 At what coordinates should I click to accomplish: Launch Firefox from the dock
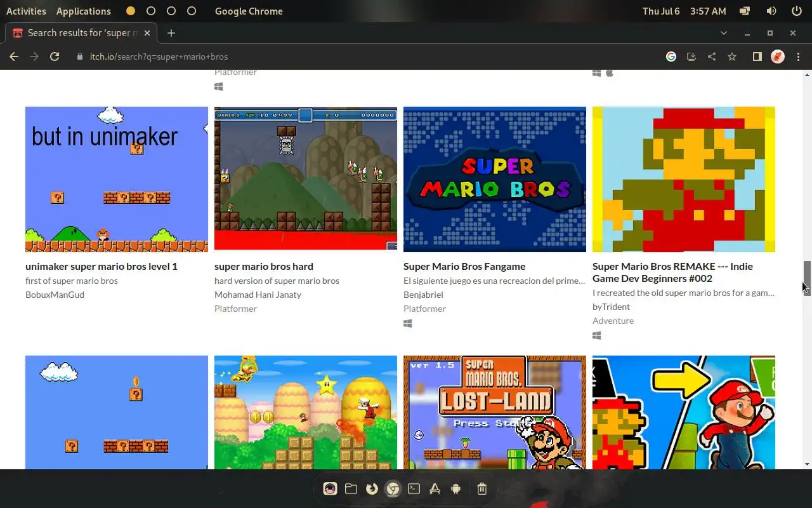tap(372, 488)
